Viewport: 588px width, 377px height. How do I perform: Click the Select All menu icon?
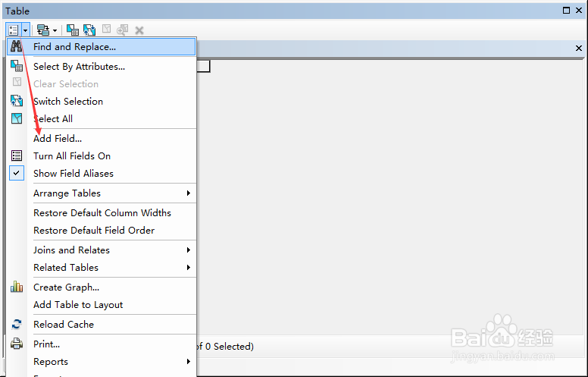coord(17,118)
